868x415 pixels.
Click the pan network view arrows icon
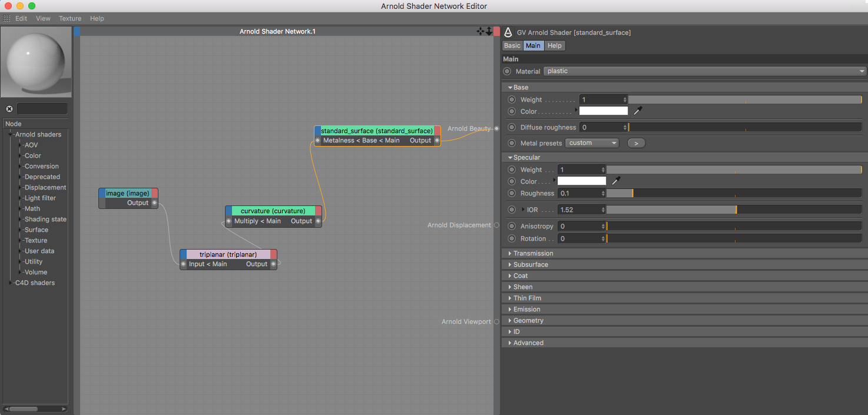point(481,31)
